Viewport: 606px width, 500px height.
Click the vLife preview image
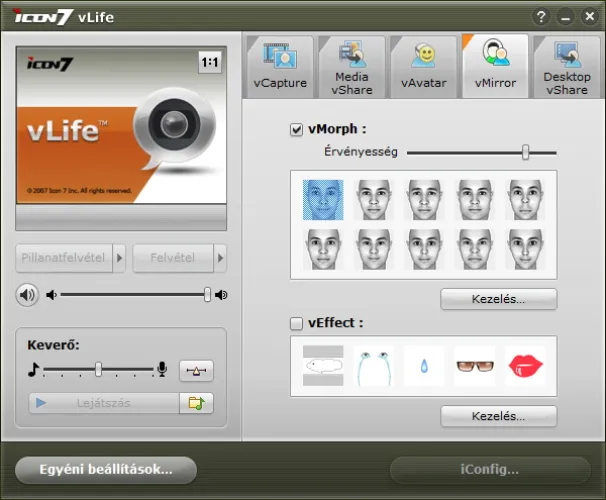tap(121, 125)
